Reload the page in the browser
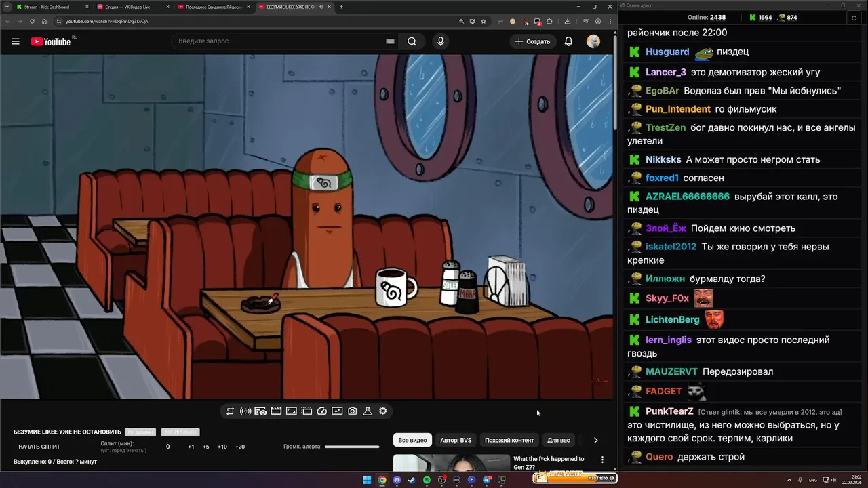 click(x=32, y=21)
